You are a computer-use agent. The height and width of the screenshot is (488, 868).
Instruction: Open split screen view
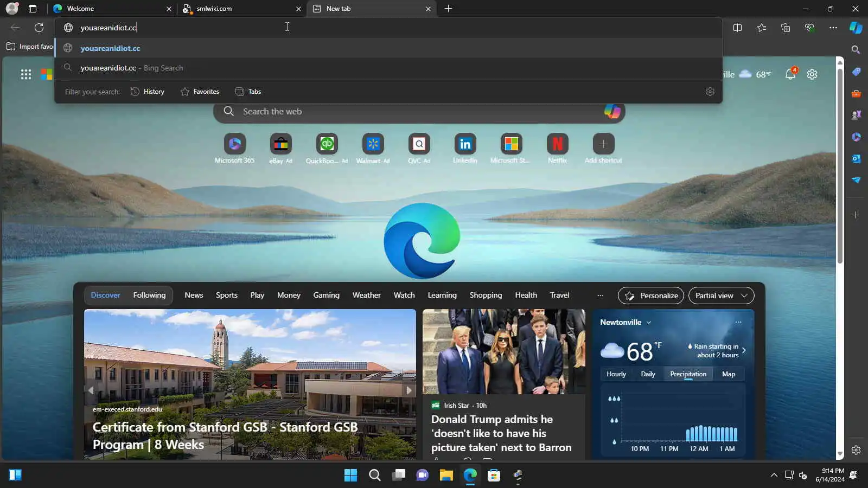[737, 28]
